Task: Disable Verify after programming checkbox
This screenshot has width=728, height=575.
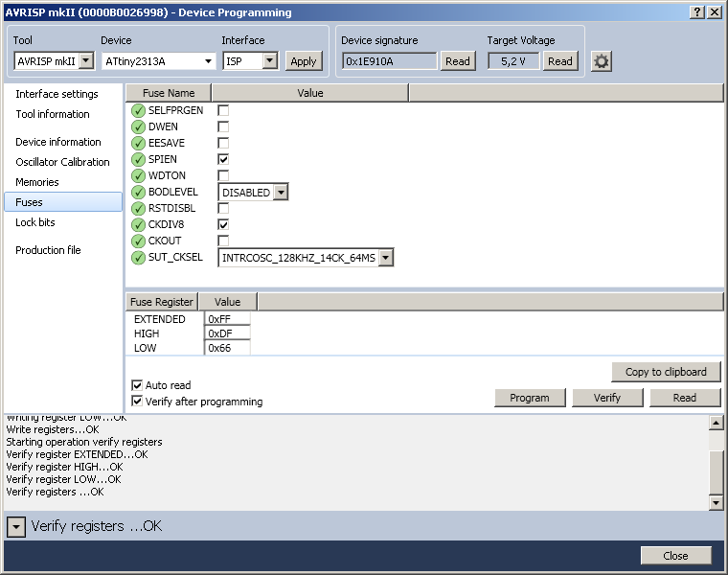Action: click(x=137, y=401)
